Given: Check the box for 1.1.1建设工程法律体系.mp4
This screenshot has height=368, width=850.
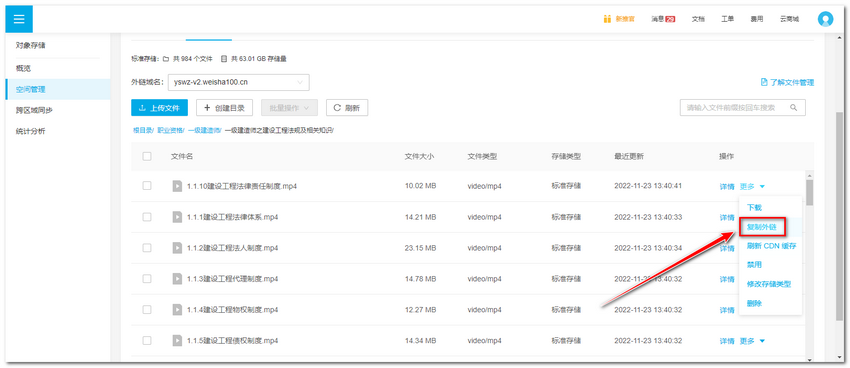Looking at the screenshot, I should pos(147,217).
